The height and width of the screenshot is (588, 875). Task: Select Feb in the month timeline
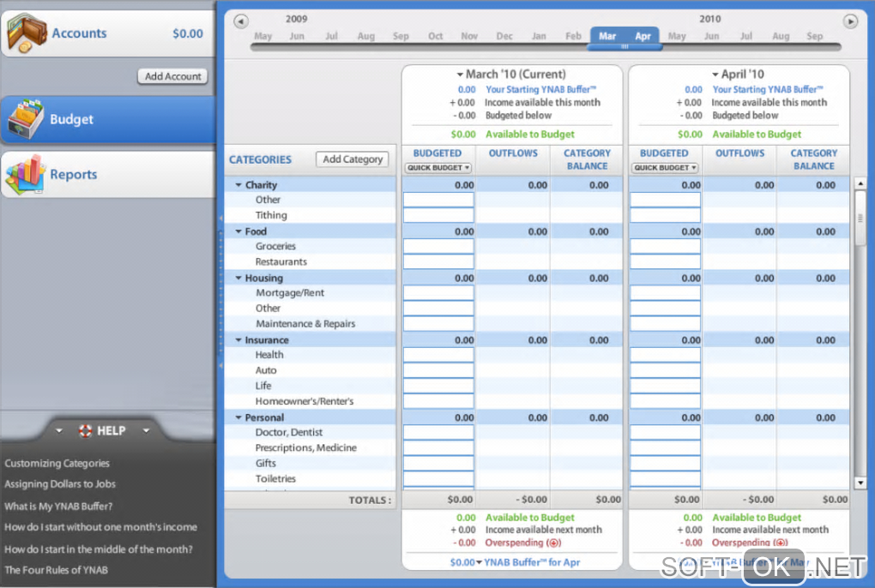573,36
